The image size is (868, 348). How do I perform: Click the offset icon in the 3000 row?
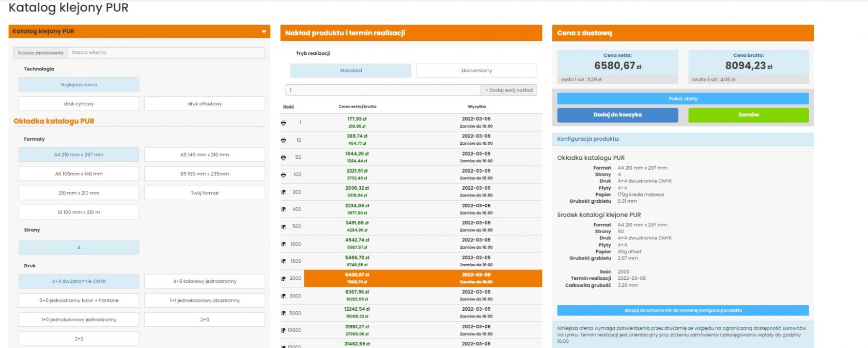[x=283, y=296]
